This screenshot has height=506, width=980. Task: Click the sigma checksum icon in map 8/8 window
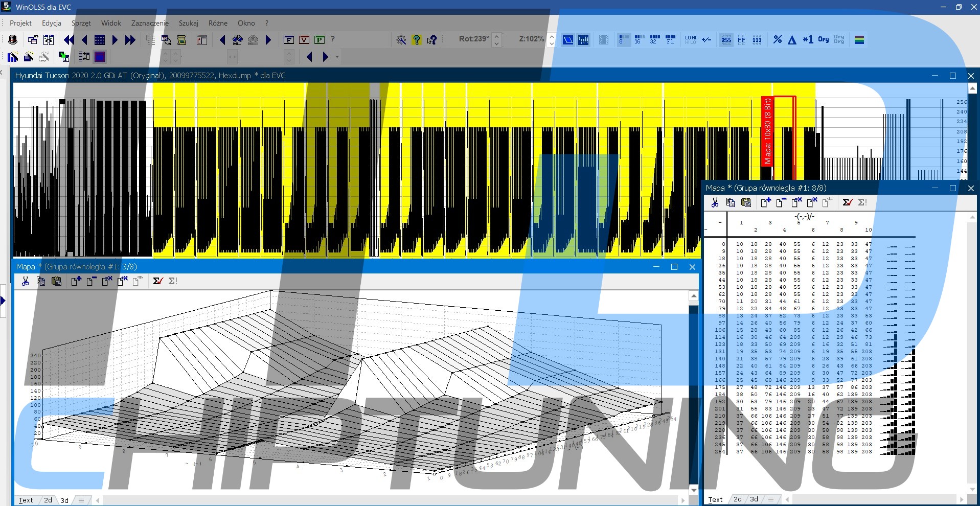847,202
